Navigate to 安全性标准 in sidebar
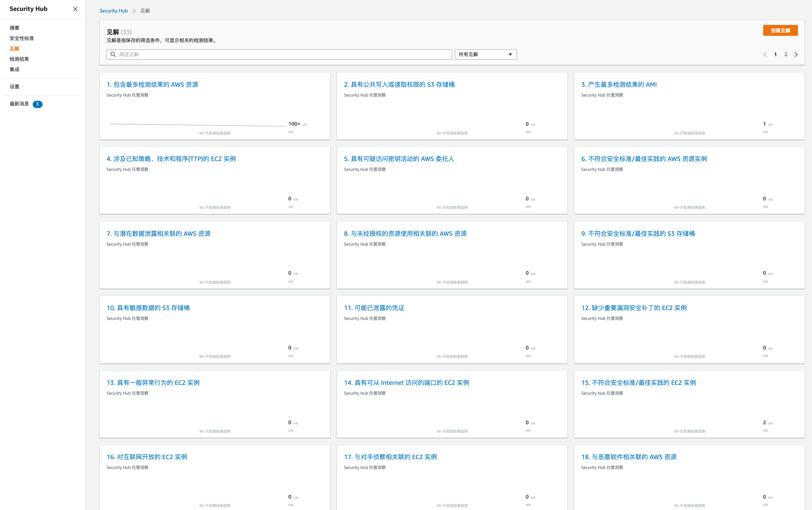The height and width of the screenshot is (510, 812). click(22, 38)
